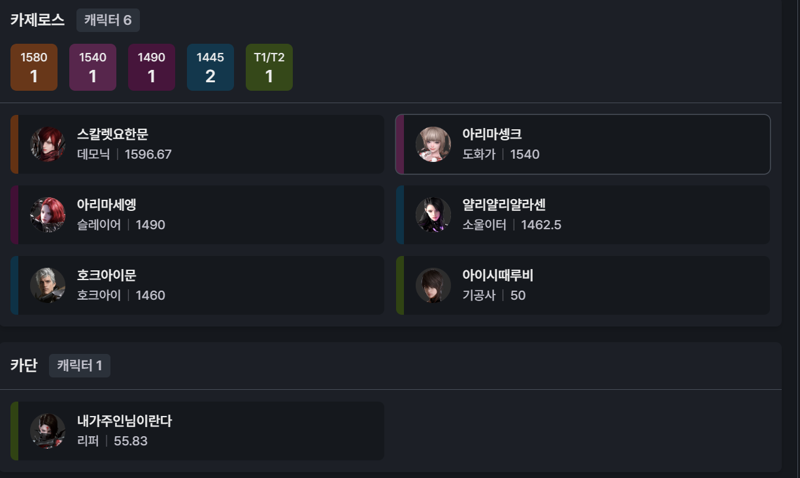
Task: Select the 내가주인님이란다 reaper portrait
Action: 47,431
